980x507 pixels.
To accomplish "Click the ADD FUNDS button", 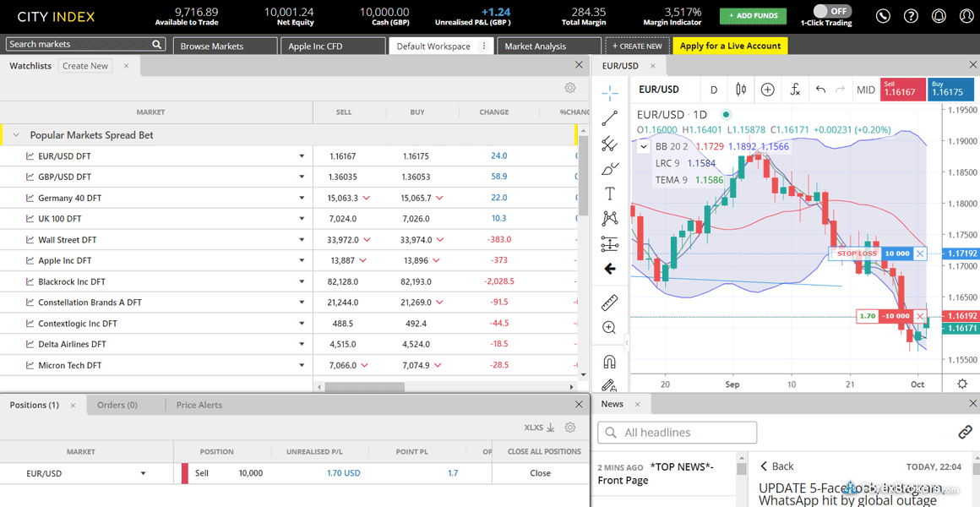I will tap(753, 15).
